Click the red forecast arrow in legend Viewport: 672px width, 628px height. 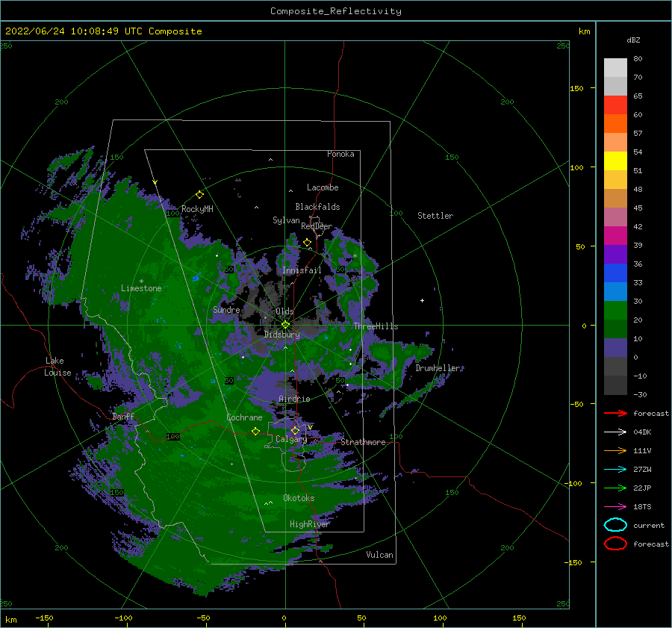pos(615,413)
